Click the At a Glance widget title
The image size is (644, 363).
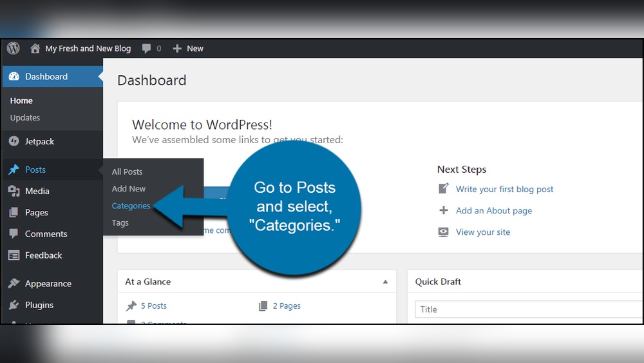[148, 282]
